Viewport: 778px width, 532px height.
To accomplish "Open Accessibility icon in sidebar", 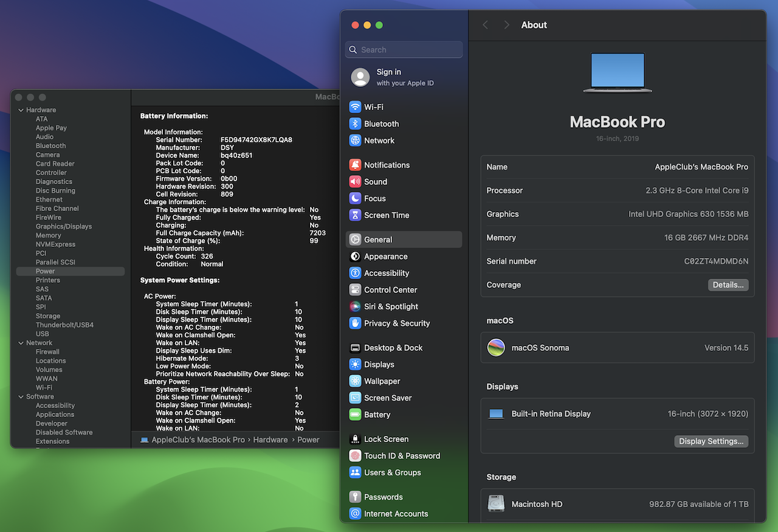I will coord(356,273).
